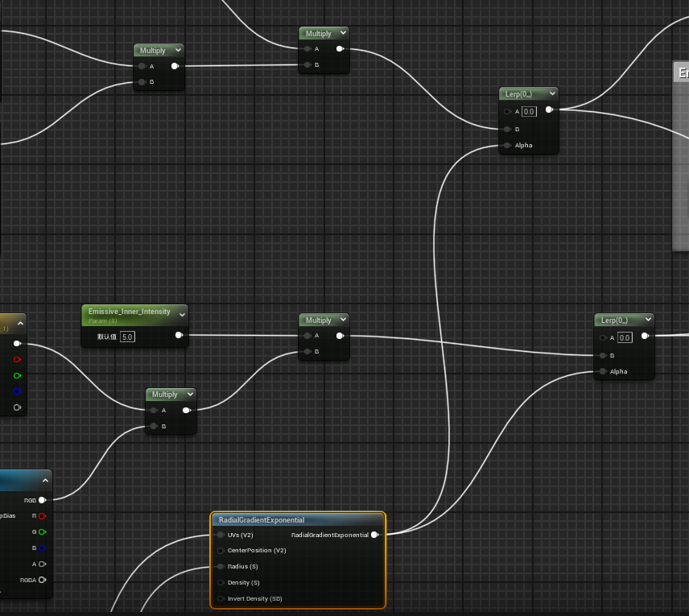Screen dimensions: 689x616
Task: Click the red output pin of the partly hidden left-edge node
Action: tap(17, 359)
